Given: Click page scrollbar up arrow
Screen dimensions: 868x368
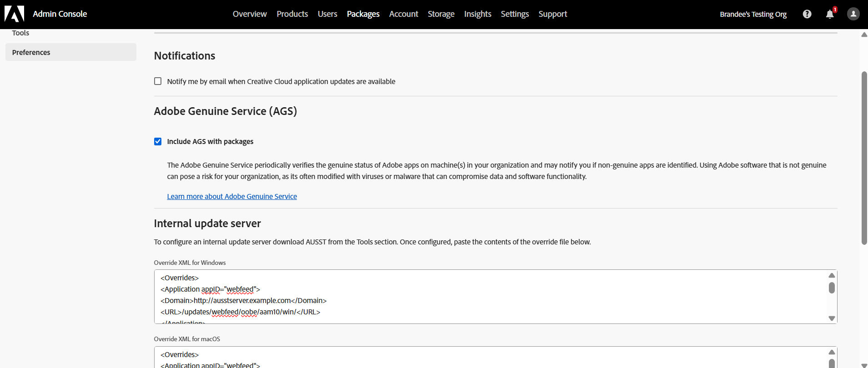Looking at the screenshot, I should click(x=864, y=35).
